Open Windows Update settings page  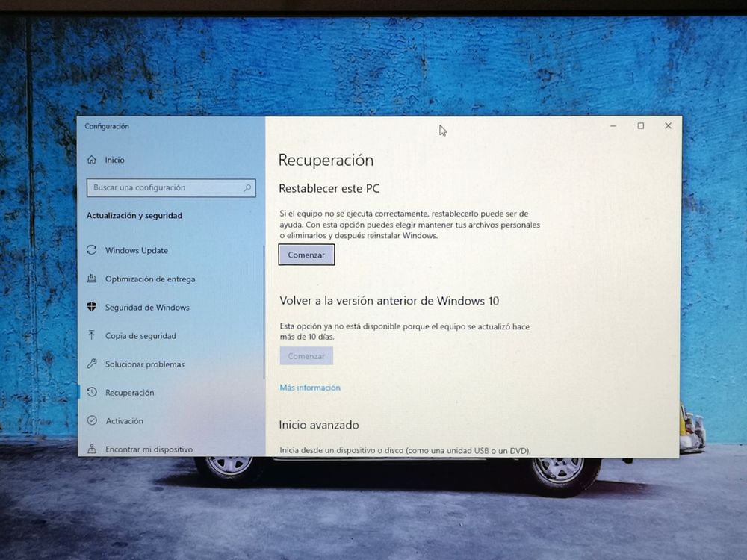point(137,251)
